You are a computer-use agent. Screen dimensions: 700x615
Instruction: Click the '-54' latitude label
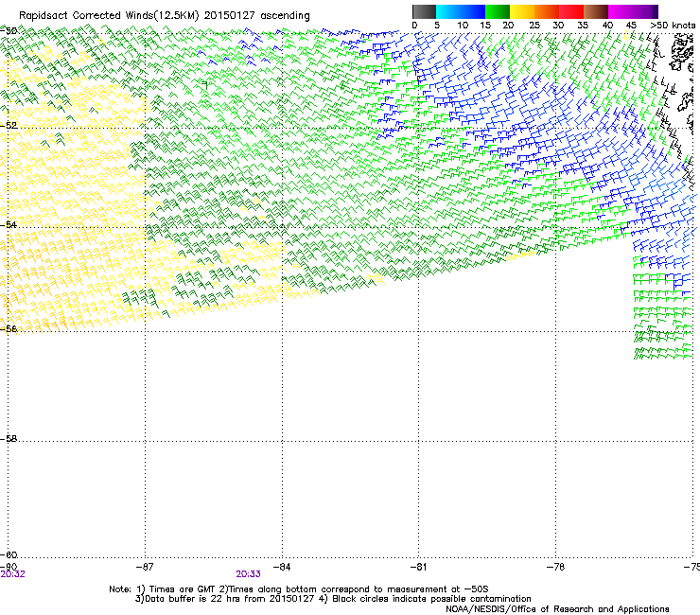[x=9, y=224]
